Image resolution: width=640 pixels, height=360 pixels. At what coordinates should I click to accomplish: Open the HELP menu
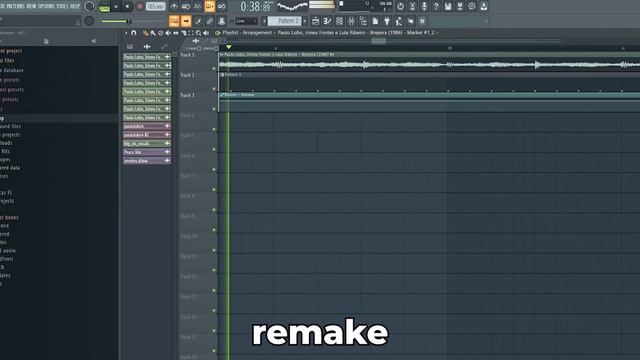click(x=75, y=6)
